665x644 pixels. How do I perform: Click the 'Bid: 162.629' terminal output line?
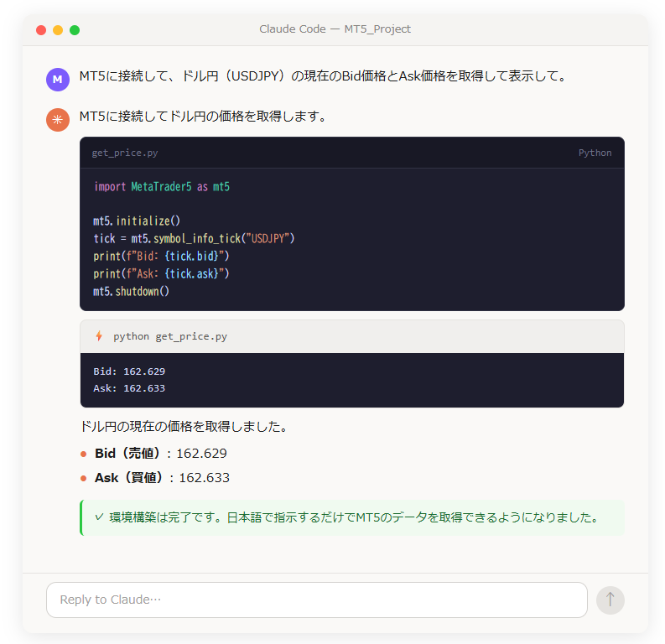click(129, 371)
